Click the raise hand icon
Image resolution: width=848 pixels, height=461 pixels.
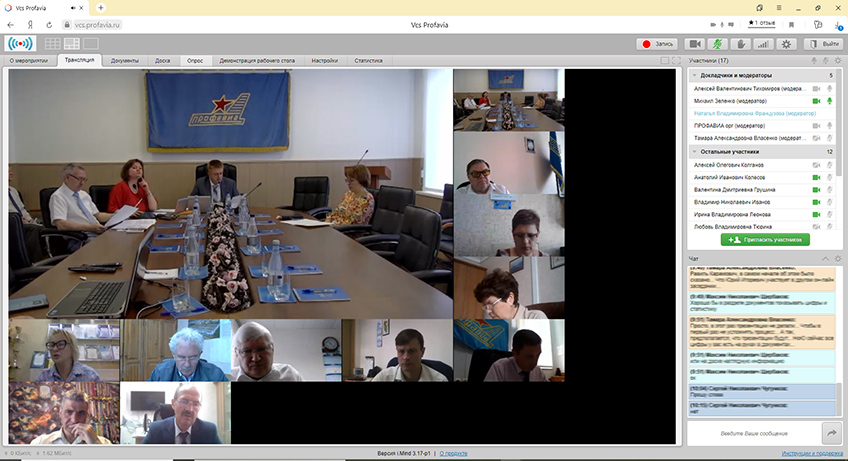coord(740,44)
